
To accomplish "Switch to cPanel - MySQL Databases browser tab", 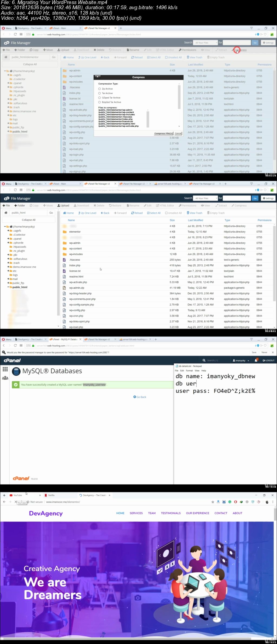I will point(65,339).
